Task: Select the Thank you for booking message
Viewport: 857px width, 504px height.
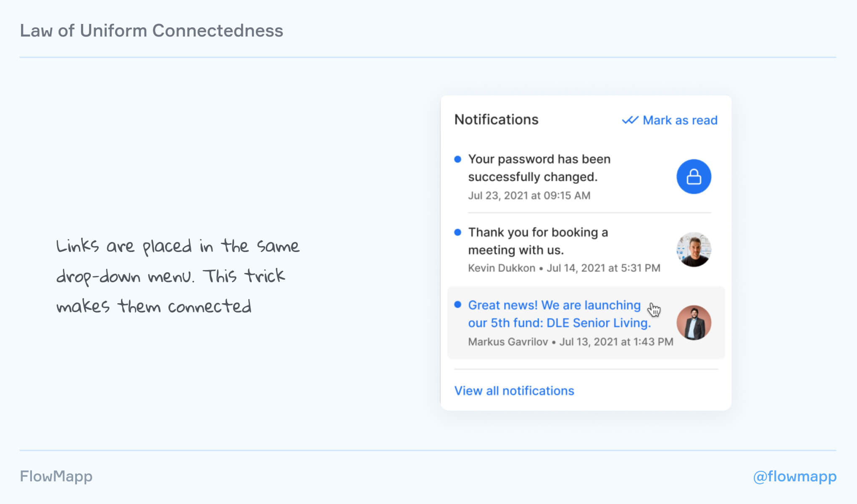Action: pos(538,241)
